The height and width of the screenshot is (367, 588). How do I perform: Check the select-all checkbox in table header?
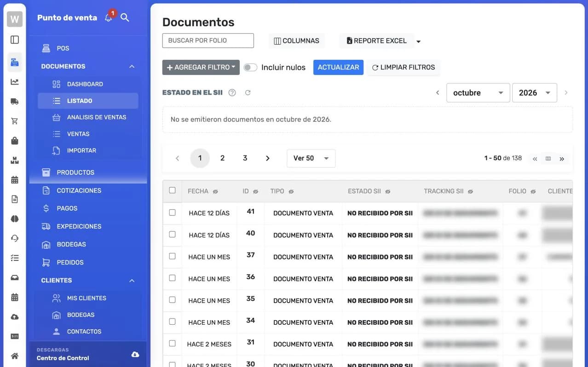(172, 190)
